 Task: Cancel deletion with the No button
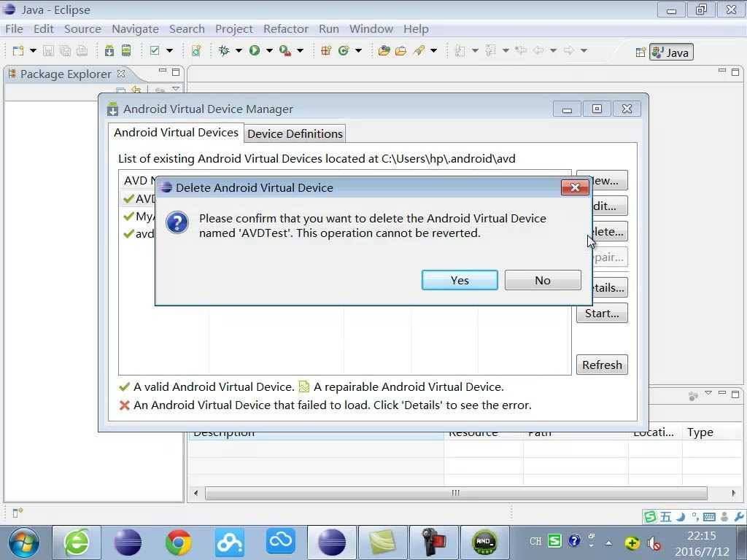click(x=543, y=280)
